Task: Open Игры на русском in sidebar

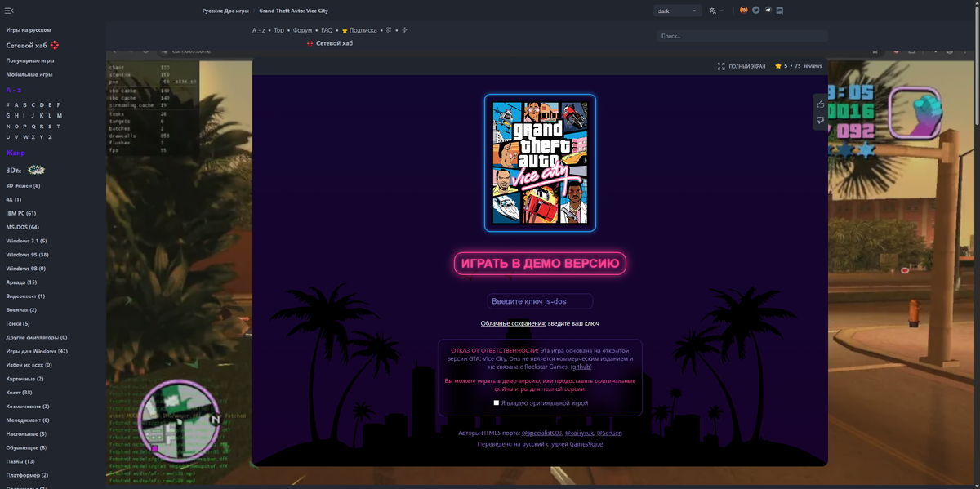Action: tap(29, 29)
